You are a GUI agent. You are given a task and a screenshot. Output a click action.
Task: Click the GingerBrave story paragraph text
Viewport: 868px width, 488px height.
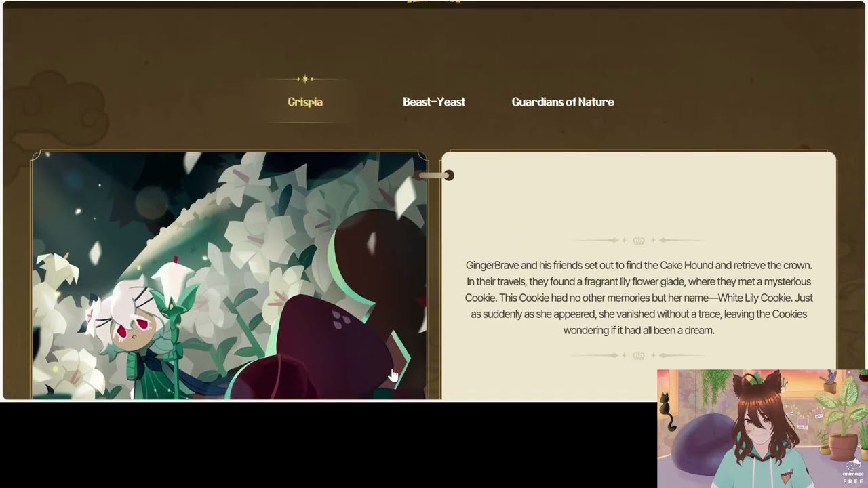639,298
